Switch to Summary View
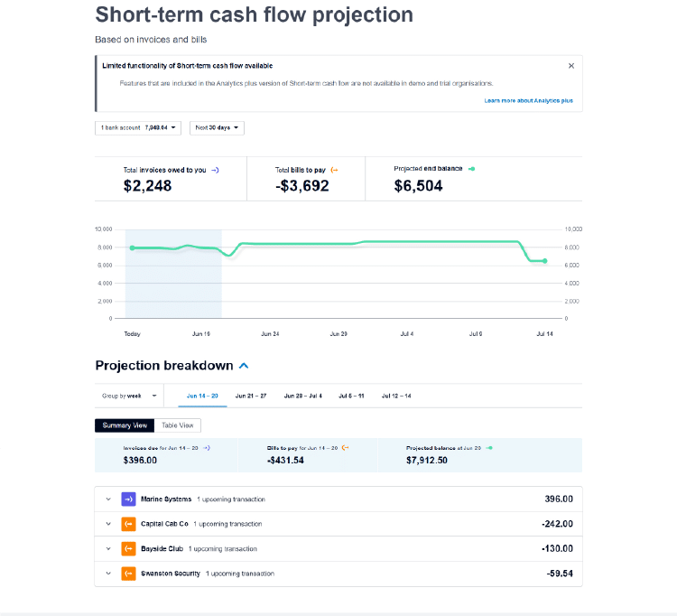The width and height of the screenshot is (677, 616). (x=124, y=425)
